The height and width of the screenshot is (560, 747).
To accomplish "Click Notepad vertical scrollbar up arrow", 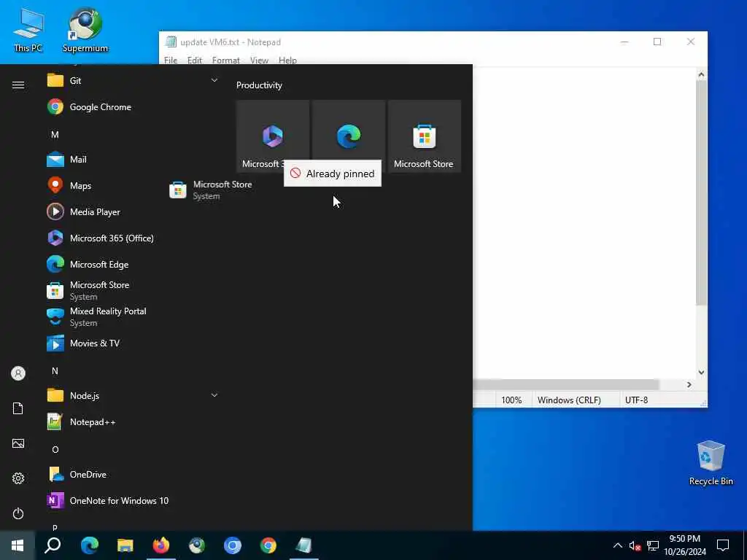I will click(x=701, y=74).
